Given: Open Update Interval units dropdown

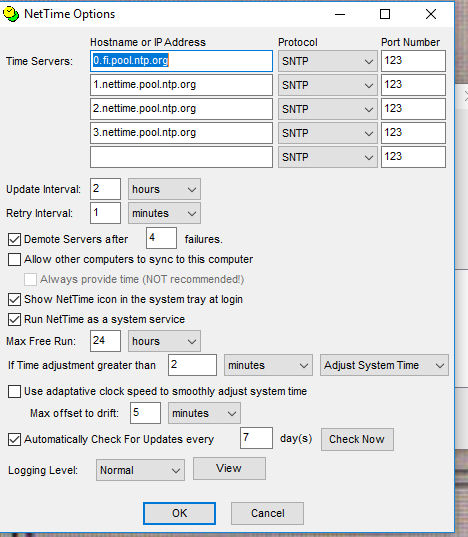Looking at the screenshot, I should (x=164, y=189).
